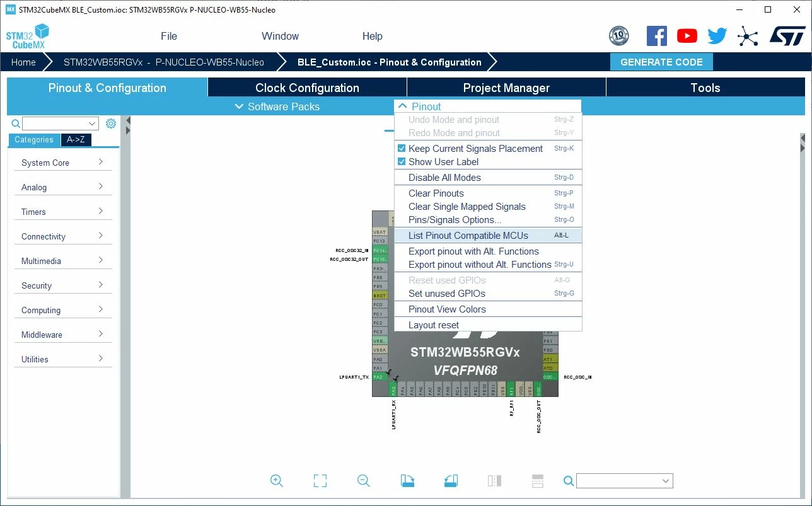Choose Clear Pinouts menu entry

click(x=487, y=193)
